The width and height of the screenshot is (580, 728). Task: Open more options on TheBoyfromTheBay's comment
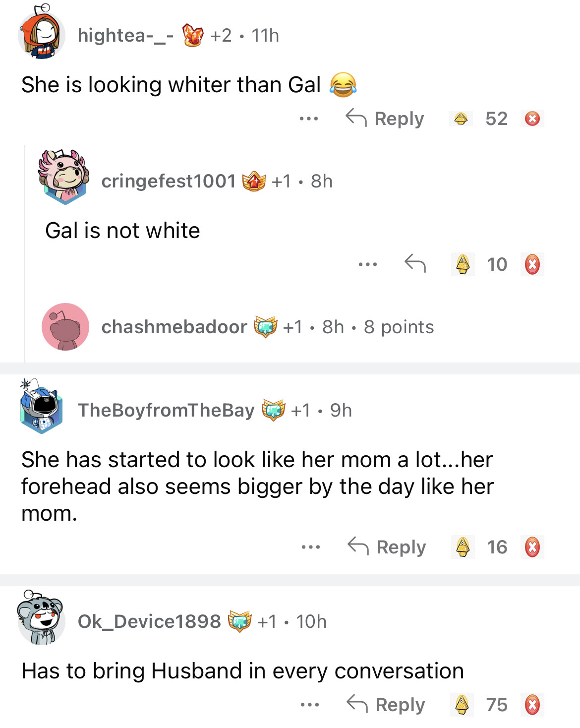[311, 547]
